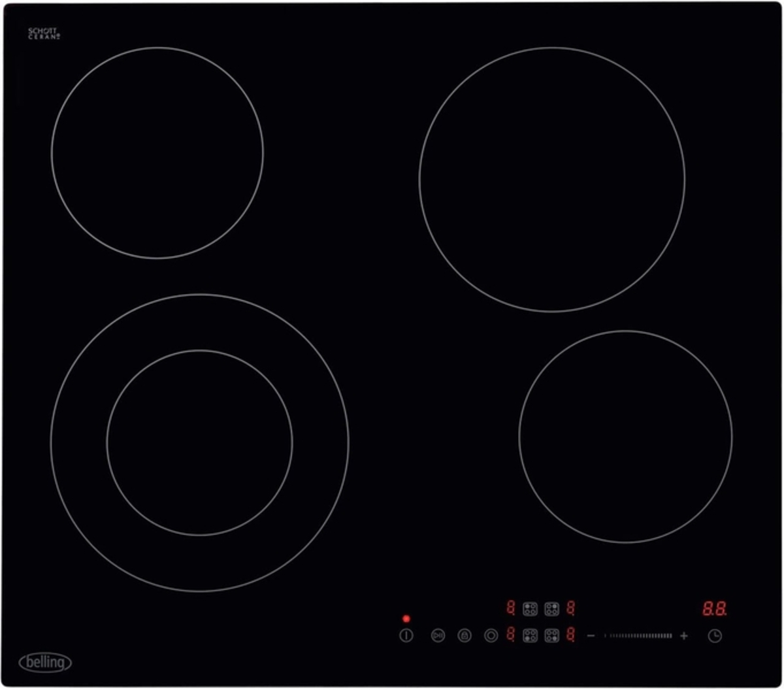Touch the large rear right cooking zone
Image resolution: width=784 pixels, height=690 pixels.
pyautogui.click(x=552, y=180)
